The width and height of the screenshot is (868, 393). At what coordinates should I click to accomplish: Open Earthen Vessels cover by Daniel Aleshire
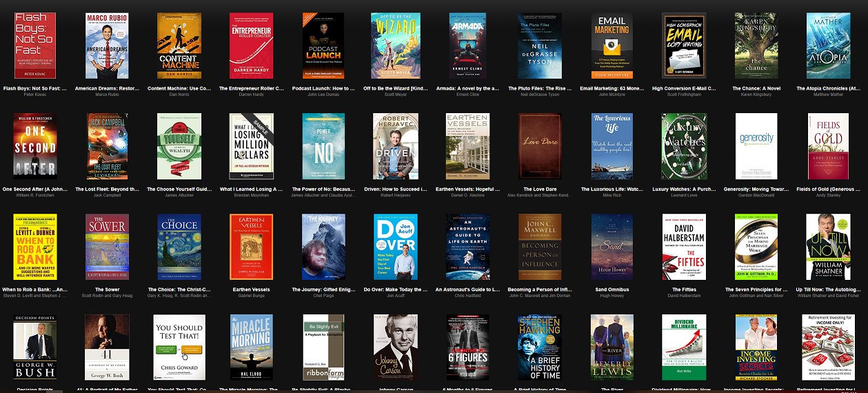tap(468, 146)
